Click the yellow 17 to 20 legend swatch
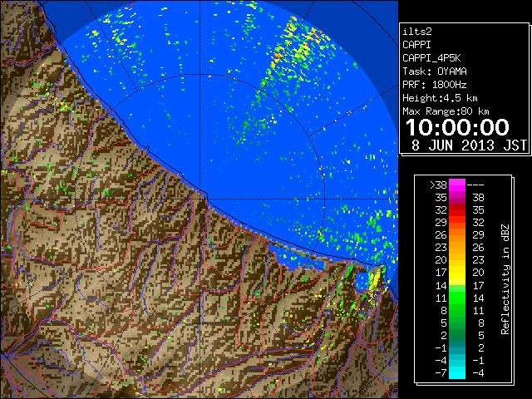 point(457,273)
